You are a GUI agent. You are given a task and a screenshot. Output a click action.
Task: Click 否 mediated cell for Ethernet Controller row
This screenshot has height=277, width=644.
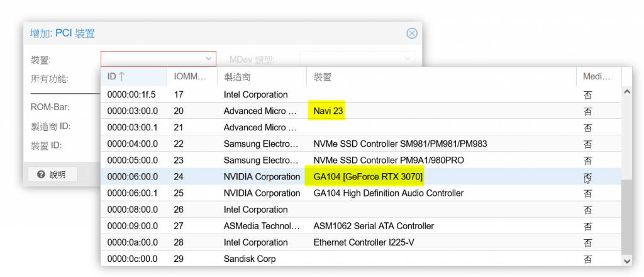(588, 243)
